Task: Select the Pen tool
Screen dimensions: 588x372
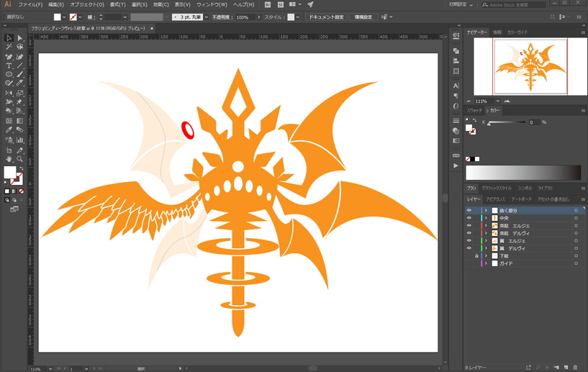Action: tap(9, 57)
